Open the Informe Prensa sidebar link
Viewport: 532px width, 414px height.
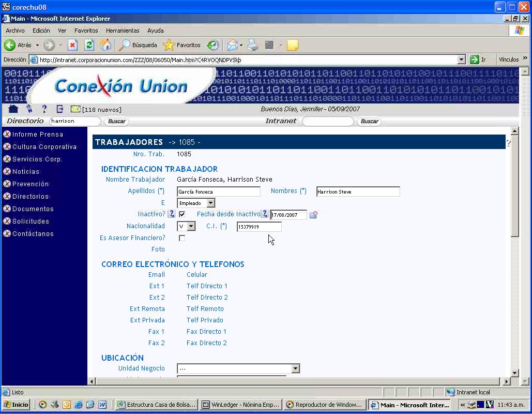(38, 134)
